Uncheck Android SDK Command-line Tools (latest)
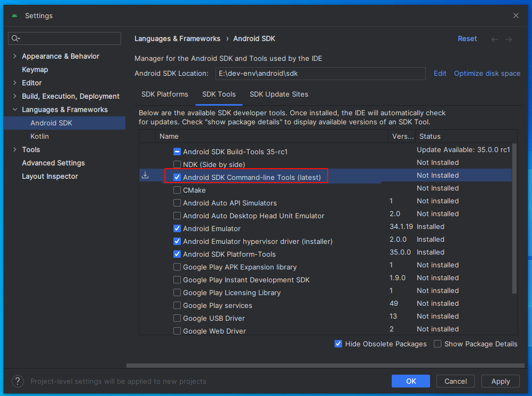 pos(177,177)
